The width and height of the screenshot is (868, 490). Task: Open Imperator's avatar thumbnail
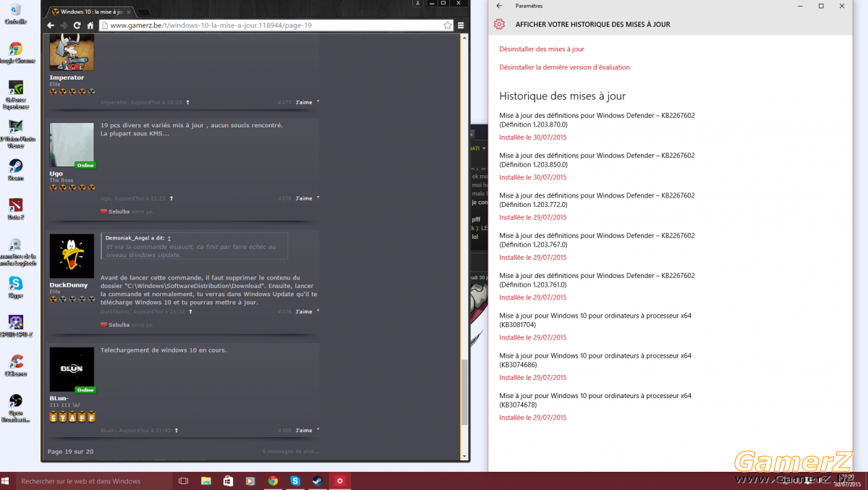(72, 52)
